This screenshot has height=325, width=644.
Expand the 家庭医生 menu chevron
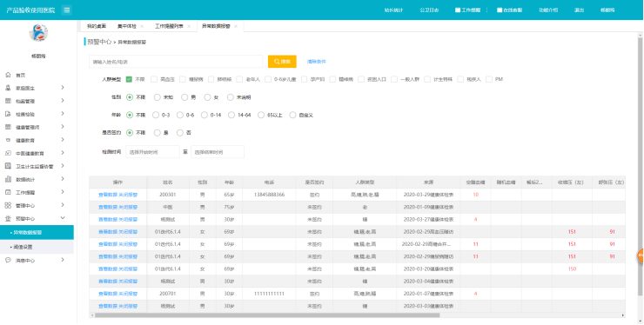63,88
